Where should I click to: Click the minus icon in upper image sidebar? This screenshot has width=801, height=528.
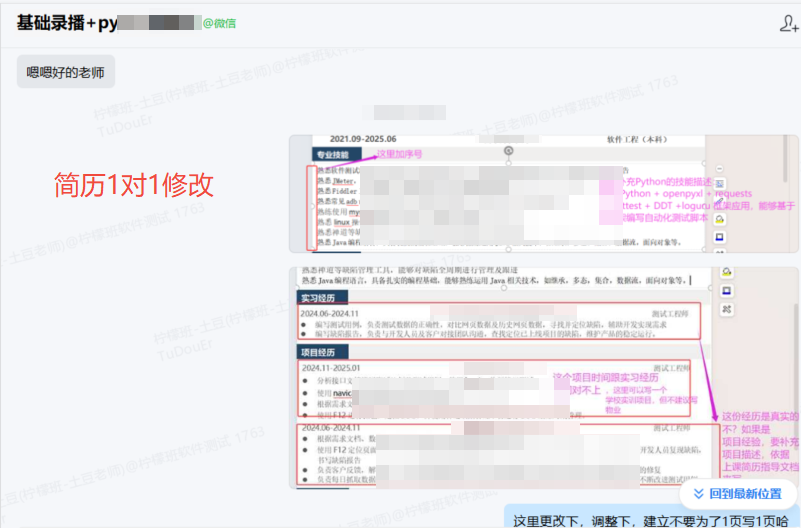(x=719, y=166)
